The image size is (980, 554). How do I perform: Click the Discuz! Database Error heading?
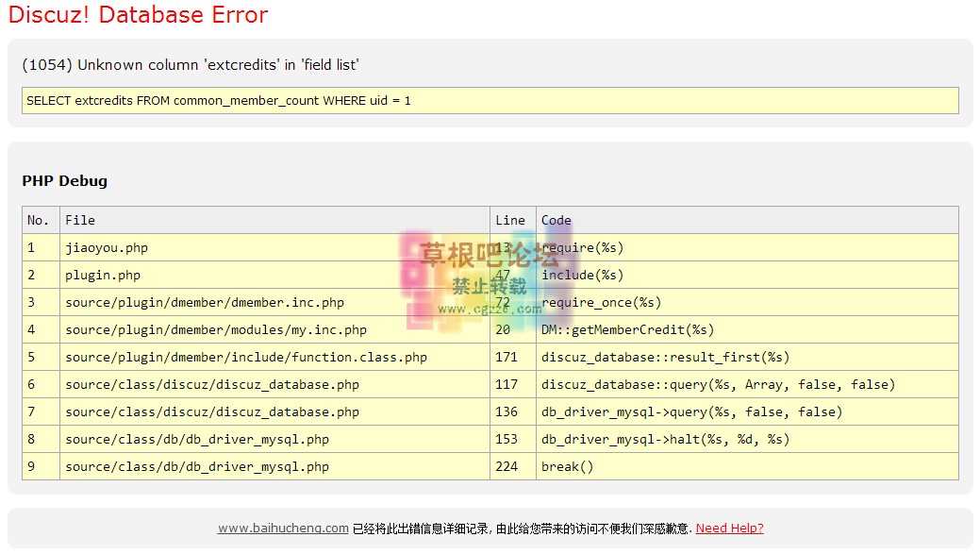click(x=138, y=15)
